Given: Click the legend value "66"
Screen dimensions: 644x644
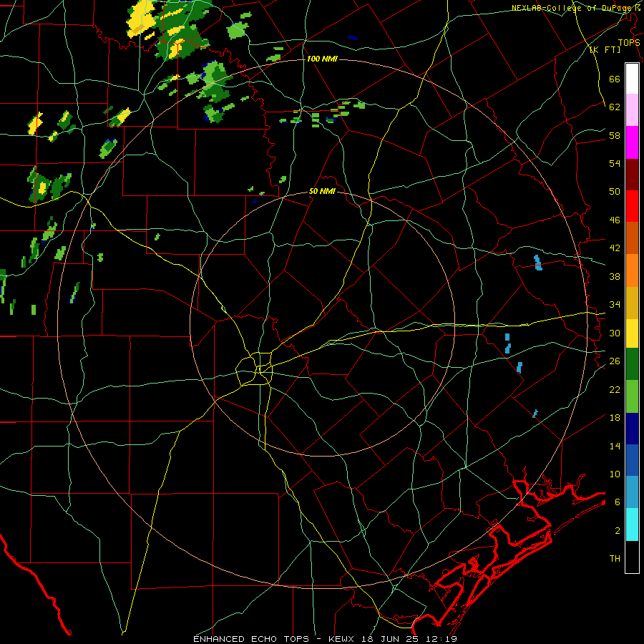Looking at the screenshot, I should [x=615, y=79].
